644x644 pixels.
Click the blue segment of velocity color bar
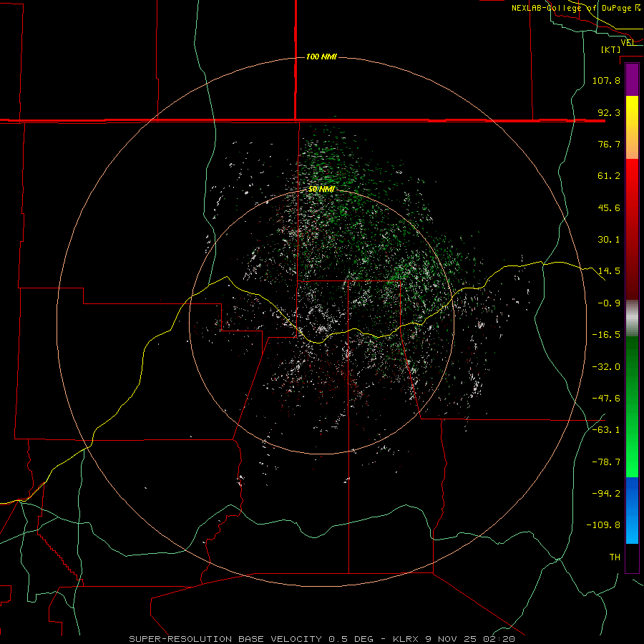632,510
